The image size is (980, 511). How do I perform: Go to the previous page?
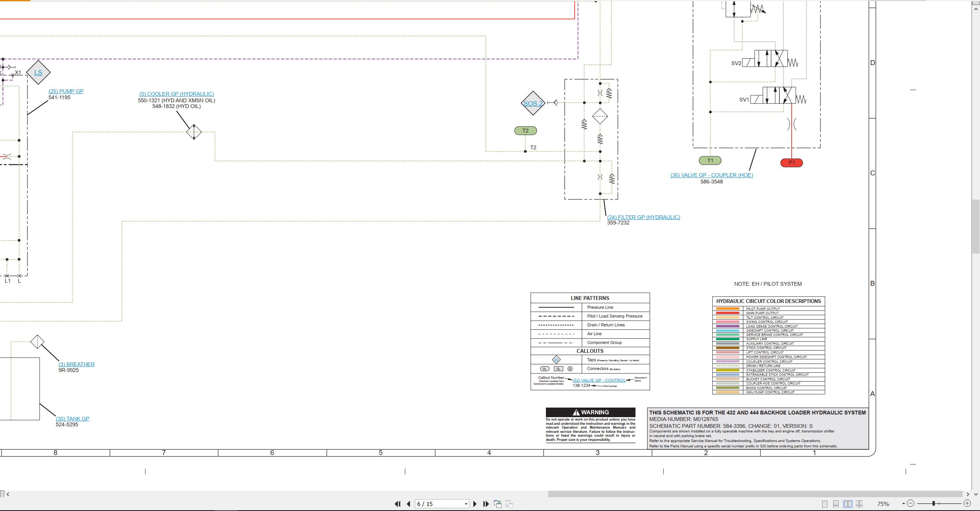click(408, 504)
